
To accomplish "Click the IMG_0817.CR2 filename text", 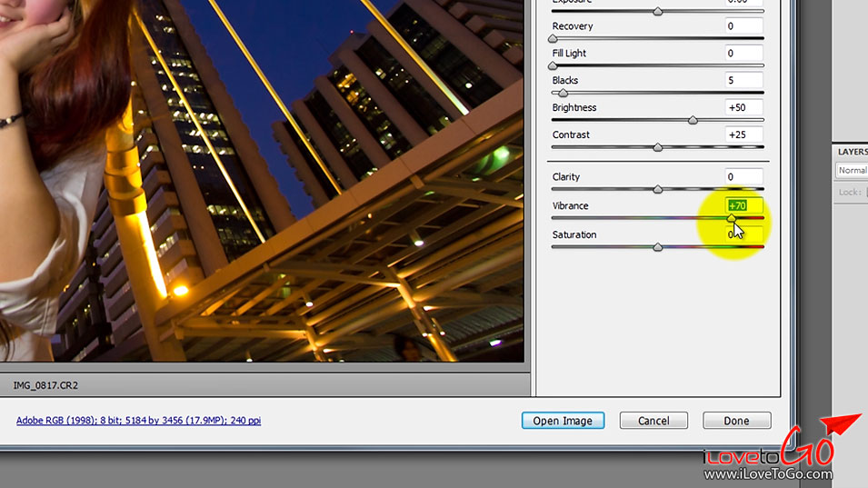I will point(45,385).
